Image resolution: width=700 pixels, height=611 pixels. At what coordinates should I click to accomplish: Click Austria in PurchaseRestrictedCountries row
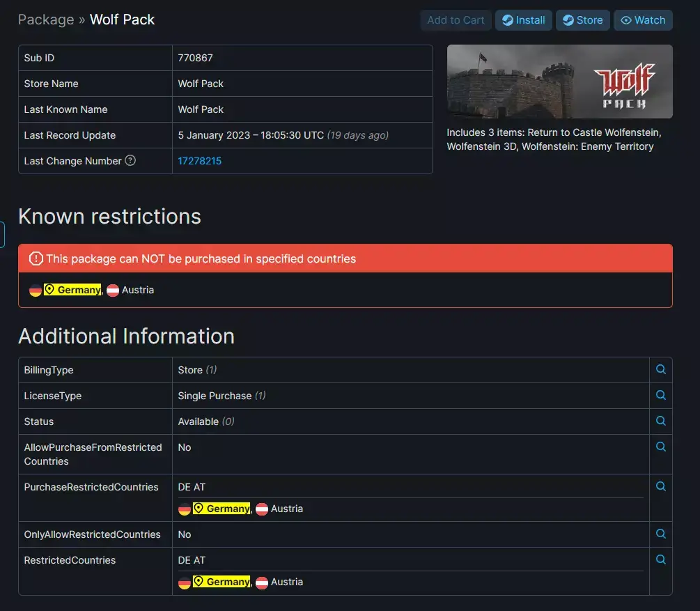coord(286,509)
